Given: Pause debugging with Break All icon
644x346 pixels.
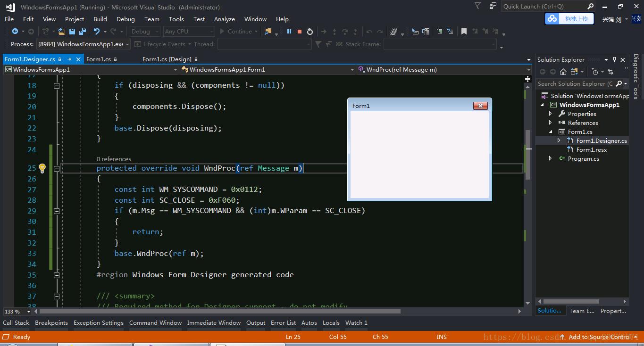Looking at the screenshot, I should [289, 32].
